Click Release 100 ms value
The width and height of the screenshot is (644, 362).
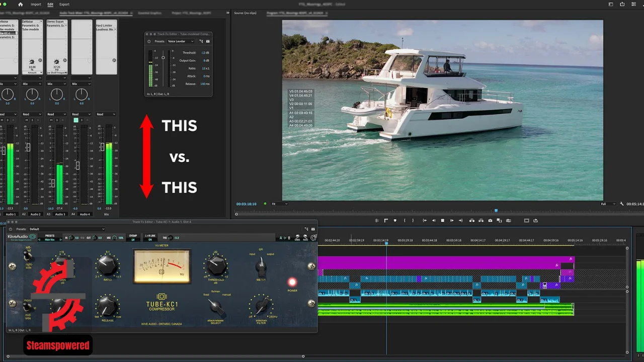(205, 84)
